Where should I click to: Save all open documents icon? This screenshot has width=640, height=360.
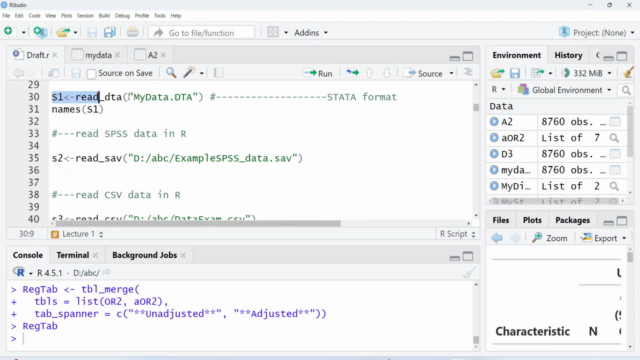[109, 32]
